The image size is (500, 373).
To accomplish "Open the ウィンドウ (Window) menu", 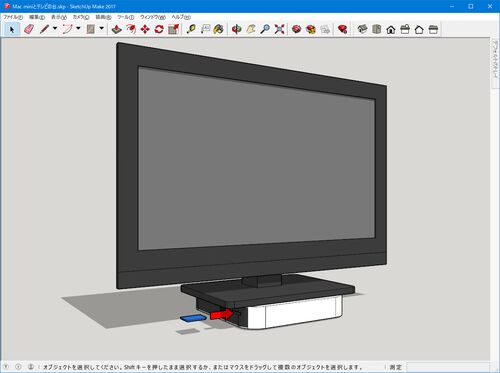I will (153, 17).
